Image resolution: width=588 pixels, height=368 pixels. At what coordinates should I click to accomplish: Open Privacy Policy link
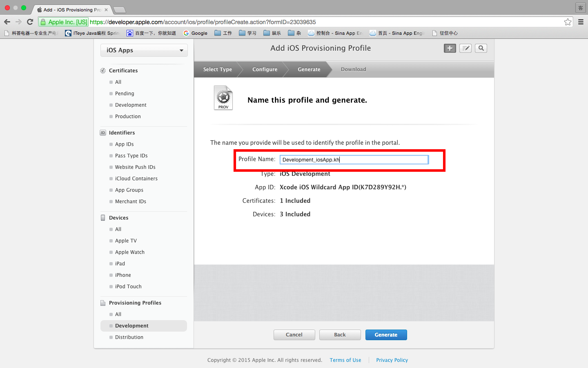coord(392,360)
